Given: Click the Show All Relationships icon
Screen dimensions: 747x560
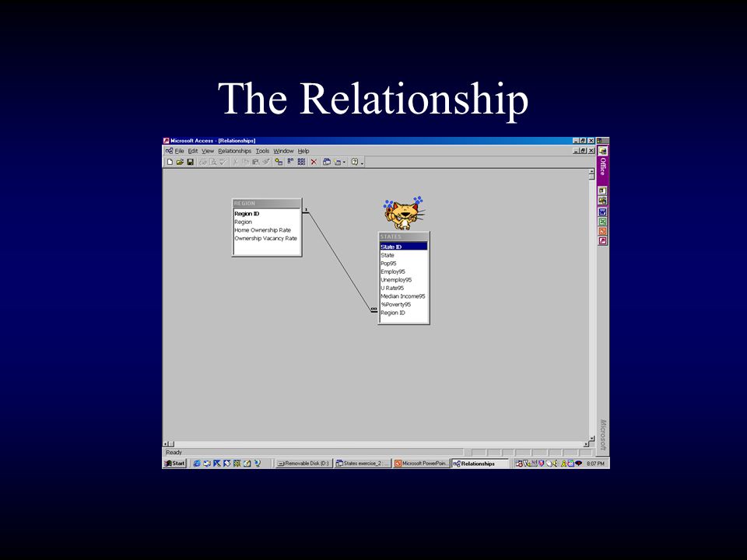Looking at the screenshot, I should tap(301, 163).
